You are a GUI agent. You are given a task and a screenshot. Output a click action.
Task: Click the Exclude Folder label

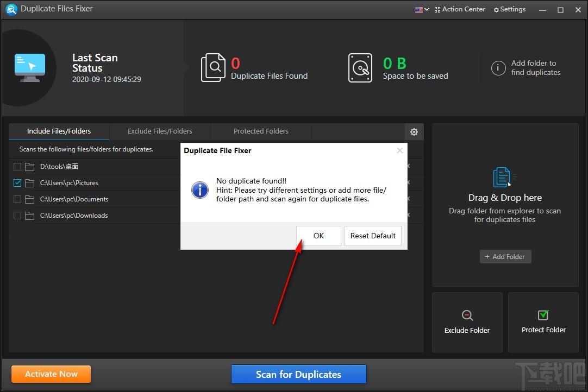[x=467, y=330]
